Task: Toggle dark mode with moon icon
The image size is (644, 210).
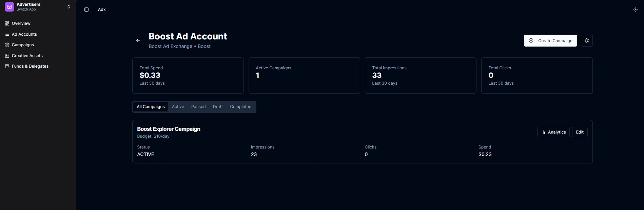Action: pyautogui.click(x=636, y=10)
